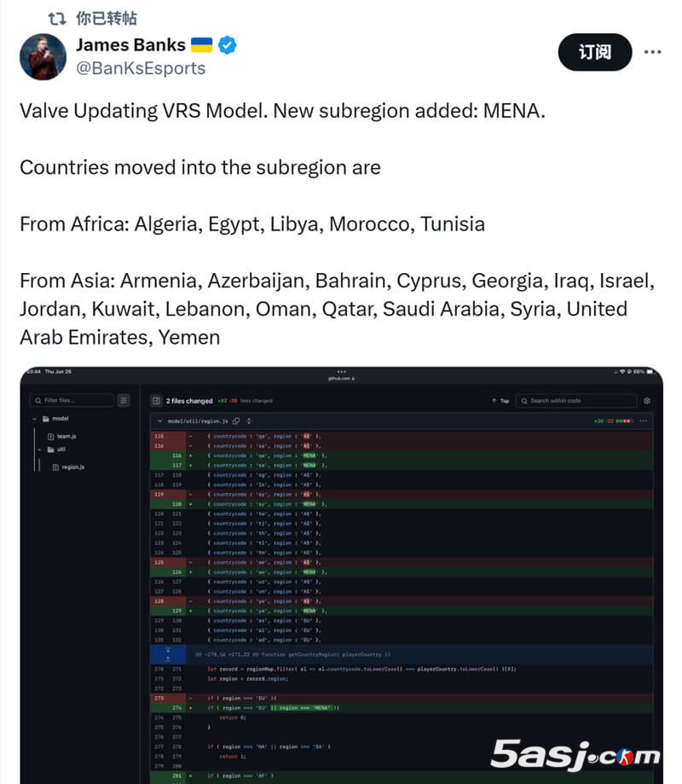Open James Banks' profile avatar
Screen dimensions: 682x784
pyautogui.click(x=43, y=57)
